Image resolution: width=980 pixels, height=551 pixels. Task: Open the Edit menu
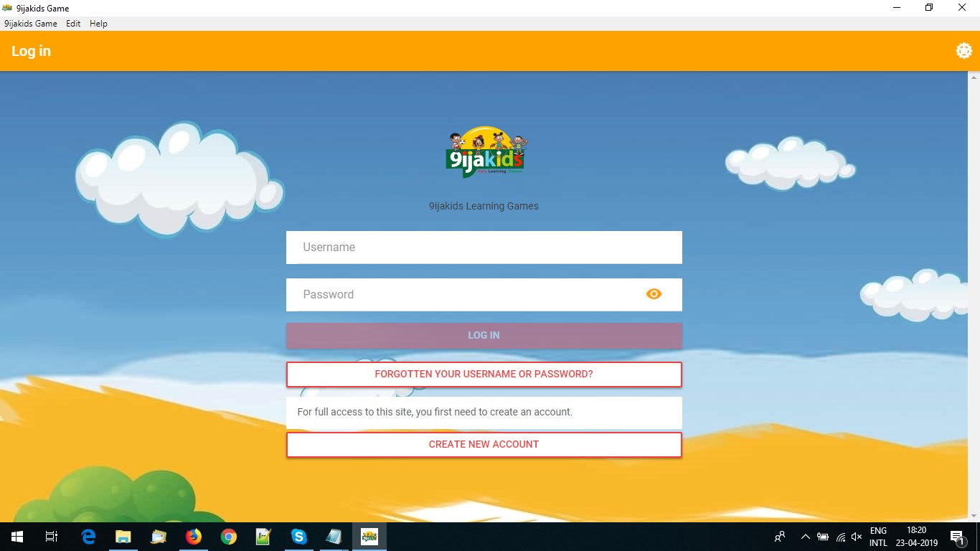point(73,24)
